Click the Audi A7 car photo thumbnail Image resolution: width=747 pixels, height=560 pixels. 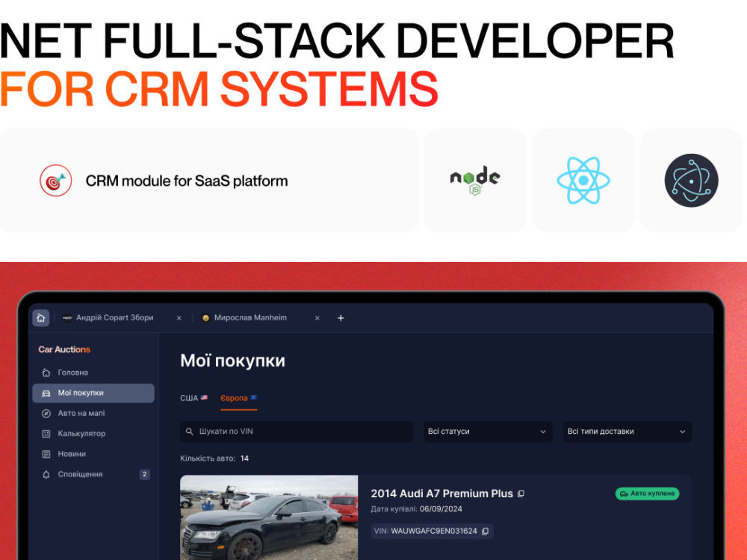269,517
